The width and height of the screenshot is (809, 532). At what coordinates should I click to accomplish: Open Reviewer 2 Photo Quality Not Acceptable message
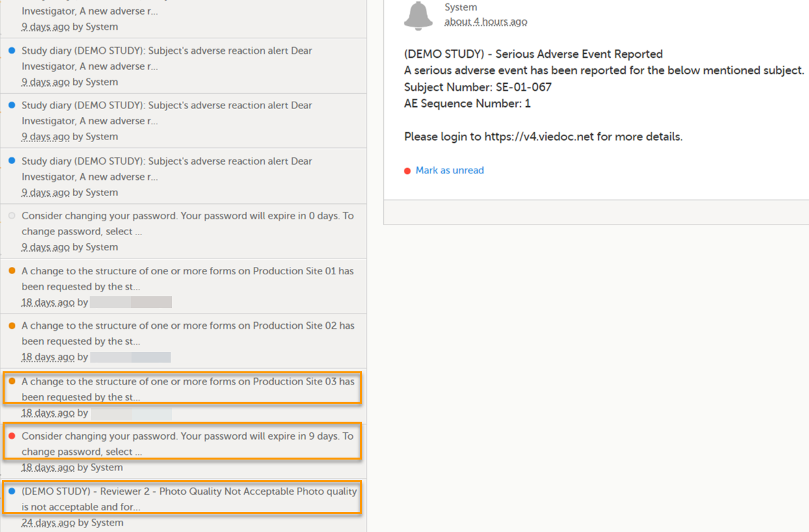[189, 499]
